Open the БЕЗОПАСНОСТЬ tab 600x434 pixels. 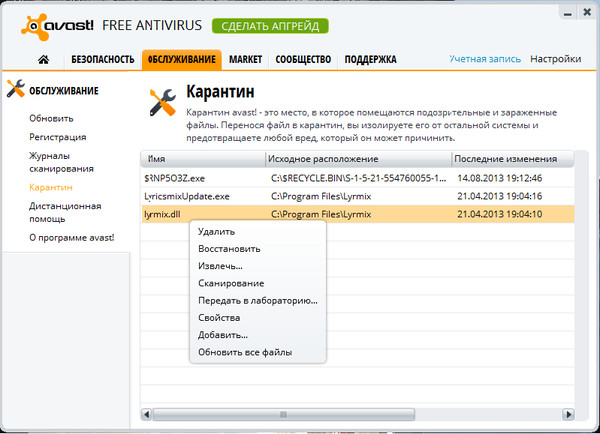click(103, 60)
